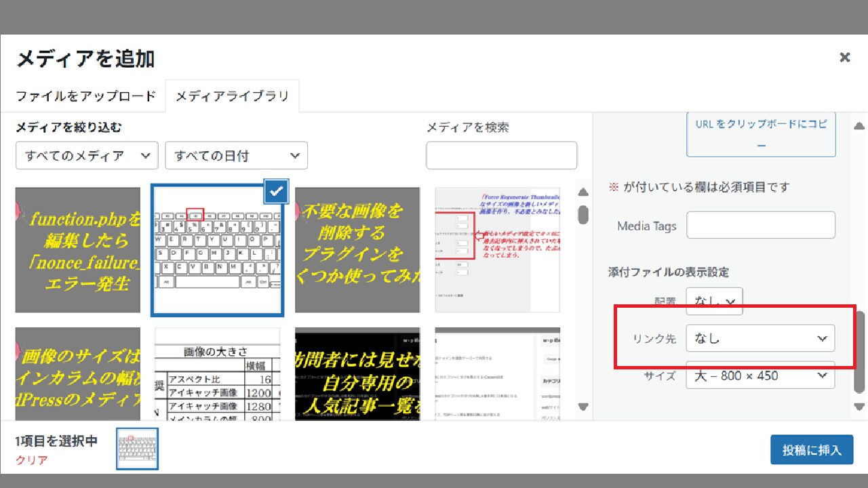This screenshot has width=868, height=488.
Task: Click the keyboard image thumbnail
Action: pos(217,250)
